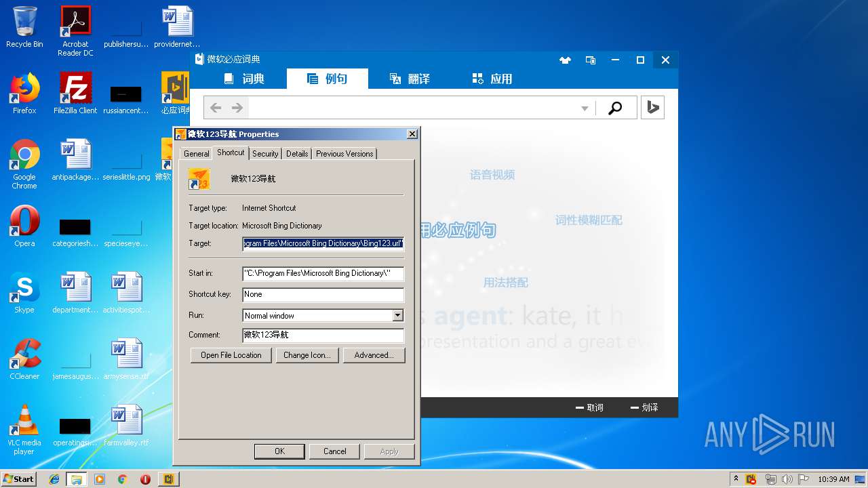
Task: Open activitiespot Word document icon
Action: click(x=126, y=293)
